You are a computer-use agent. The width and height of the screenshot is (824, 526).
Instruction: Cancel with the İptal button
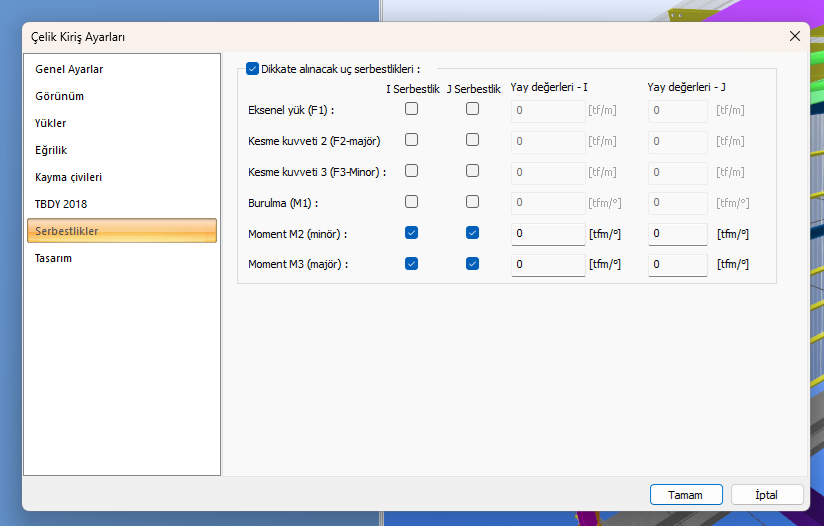point(767,495)
